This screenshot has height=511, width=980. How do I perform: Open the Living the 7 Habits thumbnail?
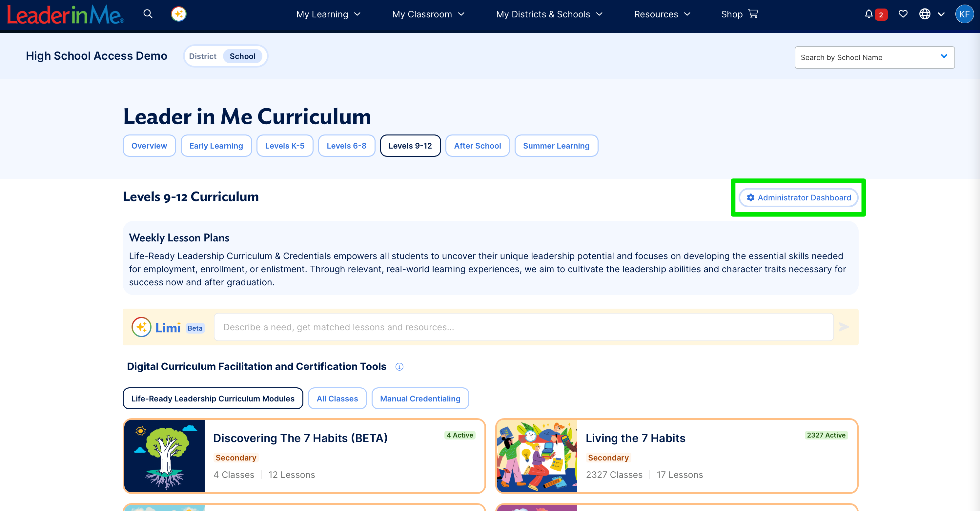pos(537,456)
